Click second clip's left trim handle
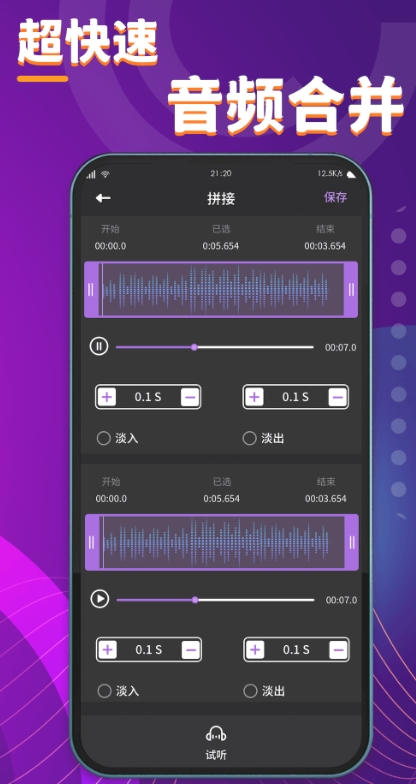The height and width of the screenshot is (784, 416). (92, 542)
